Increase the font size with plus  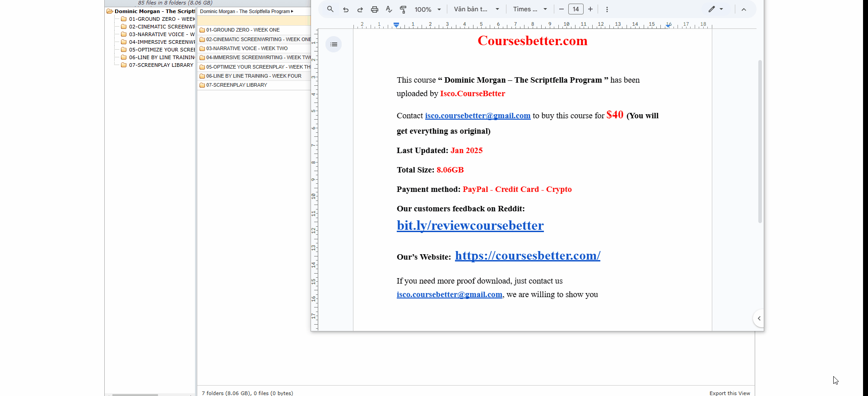tap(590, 9)
